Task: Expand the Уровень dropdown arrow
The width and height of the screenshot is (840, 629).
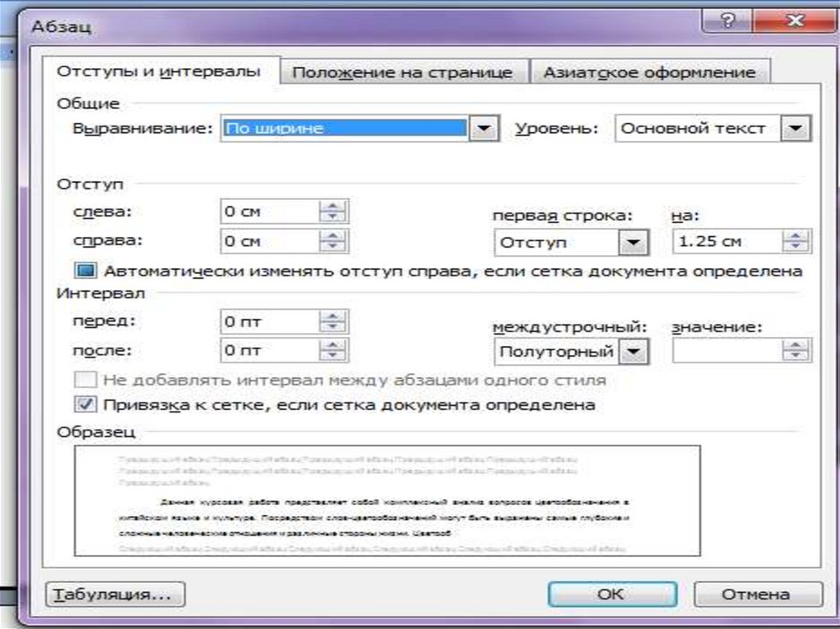Action: coord(796,128)
